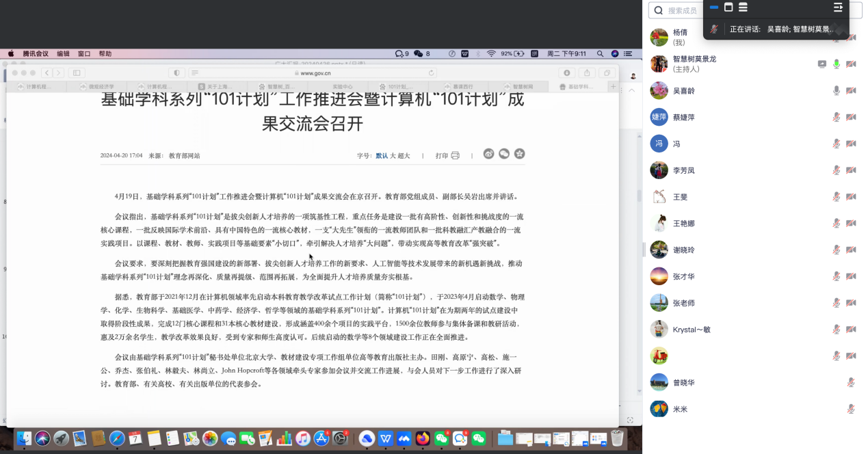The image size is (868, 454).
Task: Click the star favorite icon on article
Action: [x=520, y=154]
